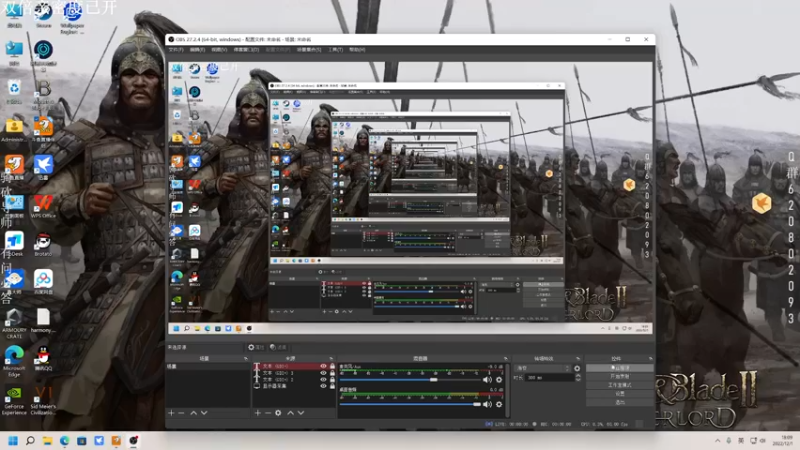Viewport: 800px width, 450px height.
Task: Open the 场景集合(S) scene collection menu
Action: point(309,50)
